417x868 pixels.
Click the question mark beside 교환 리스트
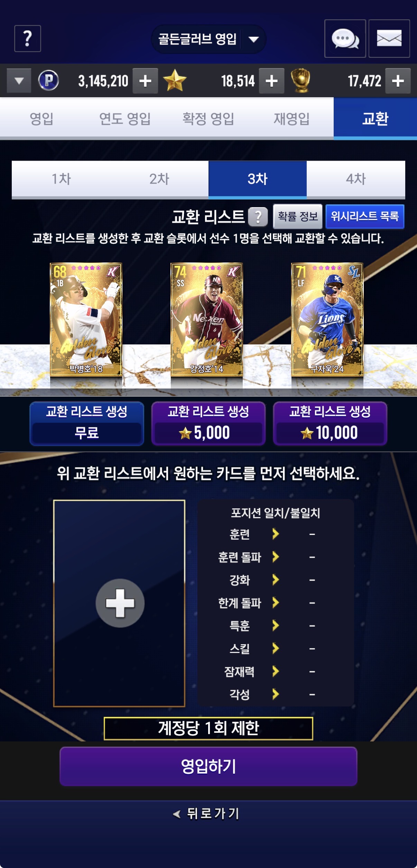(x=258, y=217)
